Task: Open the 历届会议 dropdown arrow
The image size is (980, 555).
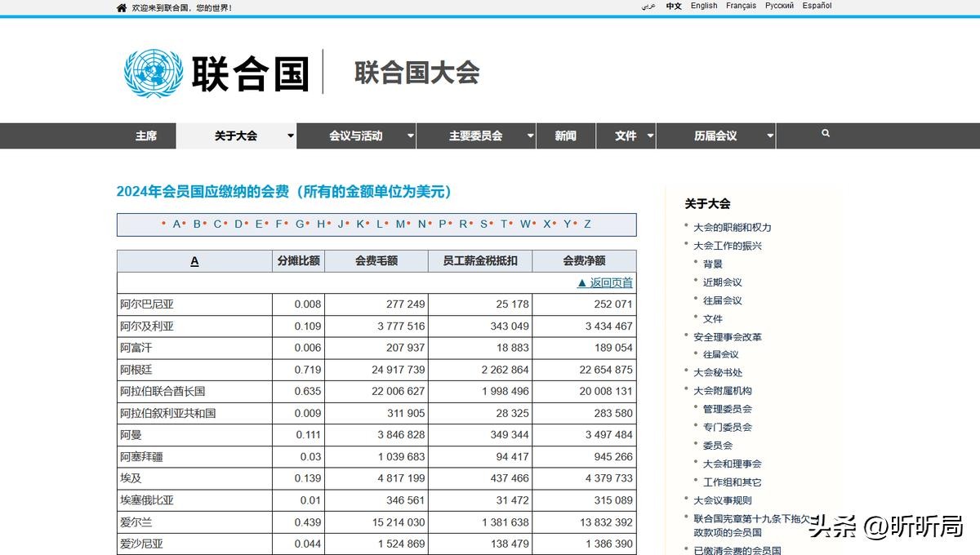Action: click(x=770, y=136)
